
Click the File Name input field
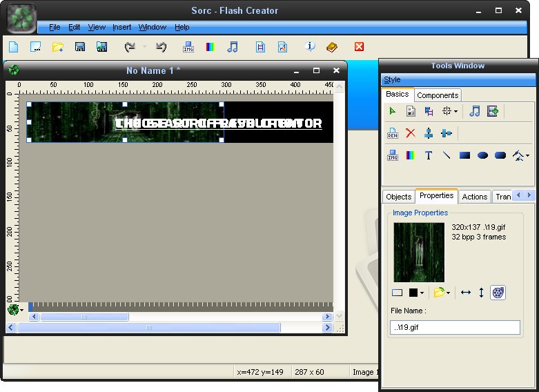[455, 327]
